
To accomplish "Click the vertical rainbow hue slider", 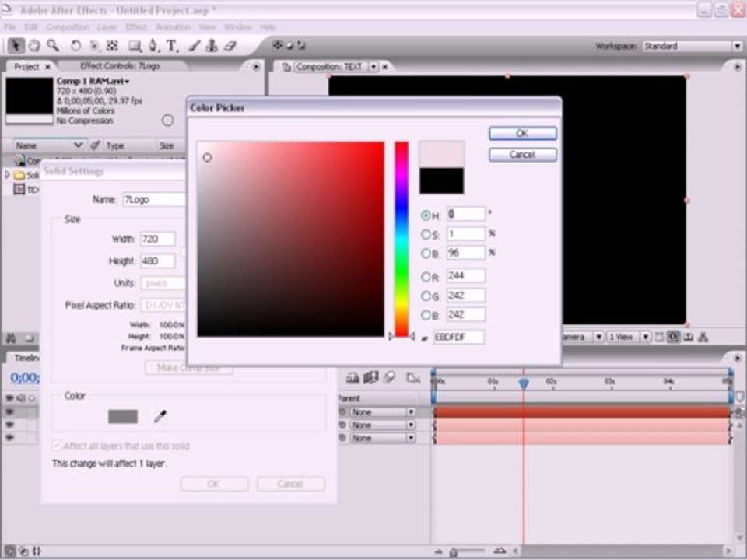I will click(402, 239).
